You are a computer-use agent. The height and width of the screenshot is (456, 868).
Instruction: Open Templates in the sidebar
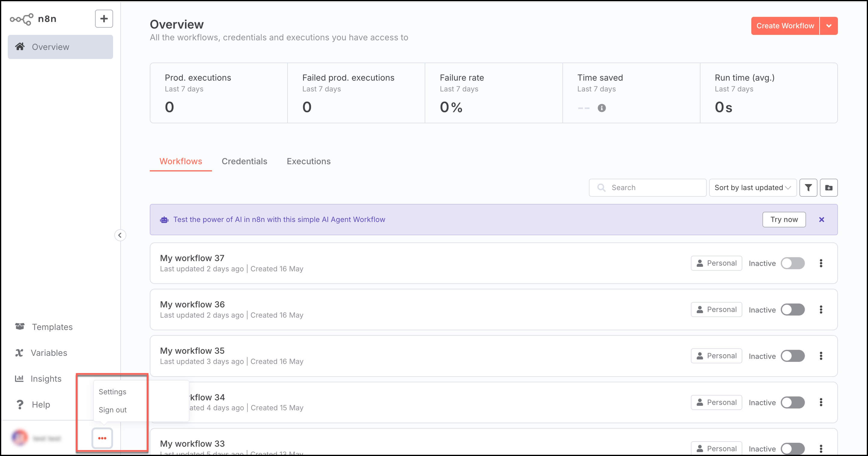(52, 327)
